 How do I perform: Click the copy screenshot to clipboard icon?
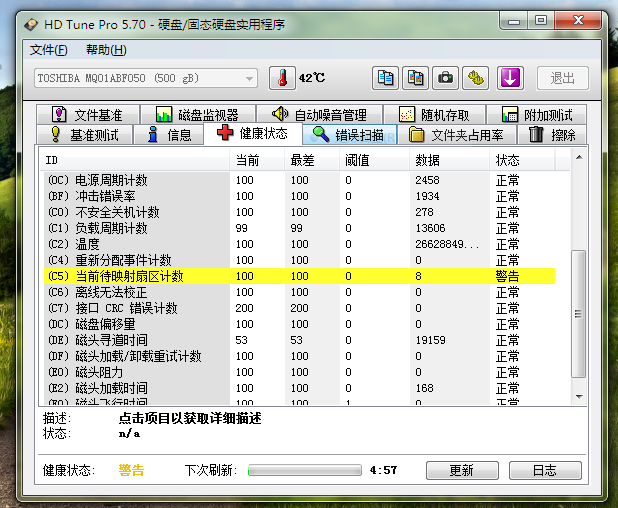tap(415, 78)
